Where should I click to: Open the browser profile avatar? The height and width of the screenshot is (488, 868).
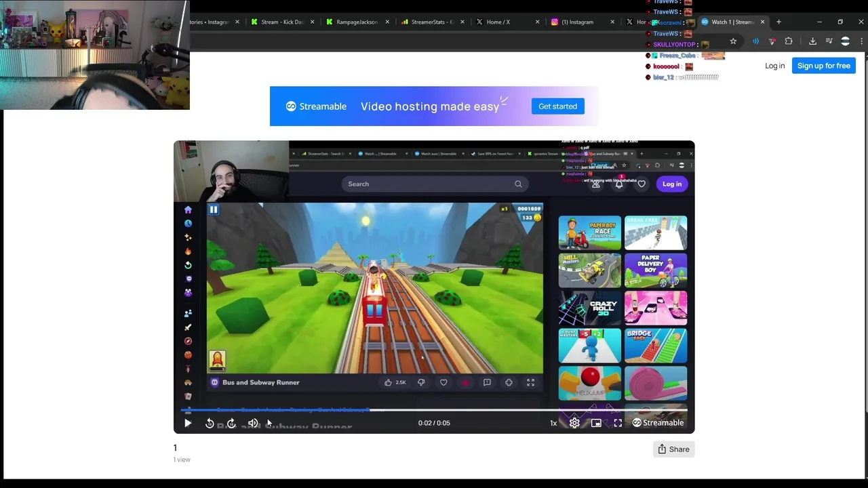click(x=845, y=41)
